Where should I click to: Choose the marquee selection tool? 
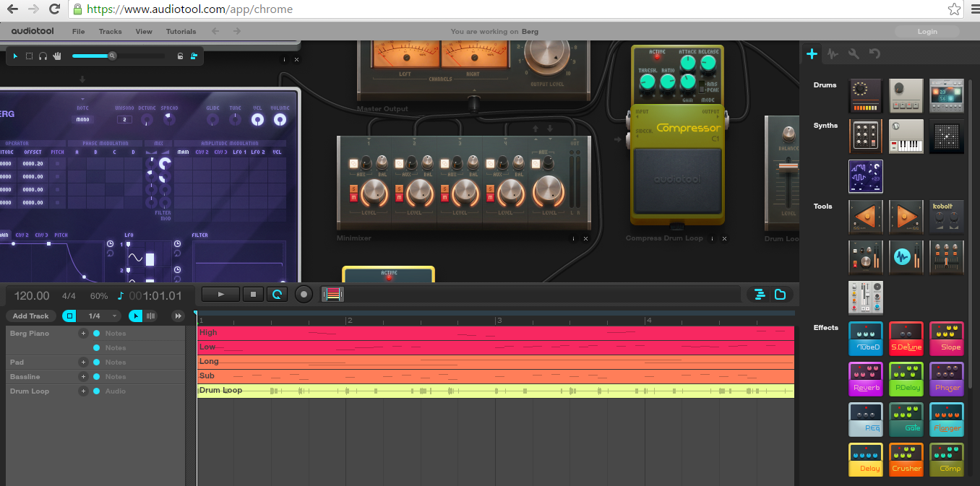tap(29, 56)
